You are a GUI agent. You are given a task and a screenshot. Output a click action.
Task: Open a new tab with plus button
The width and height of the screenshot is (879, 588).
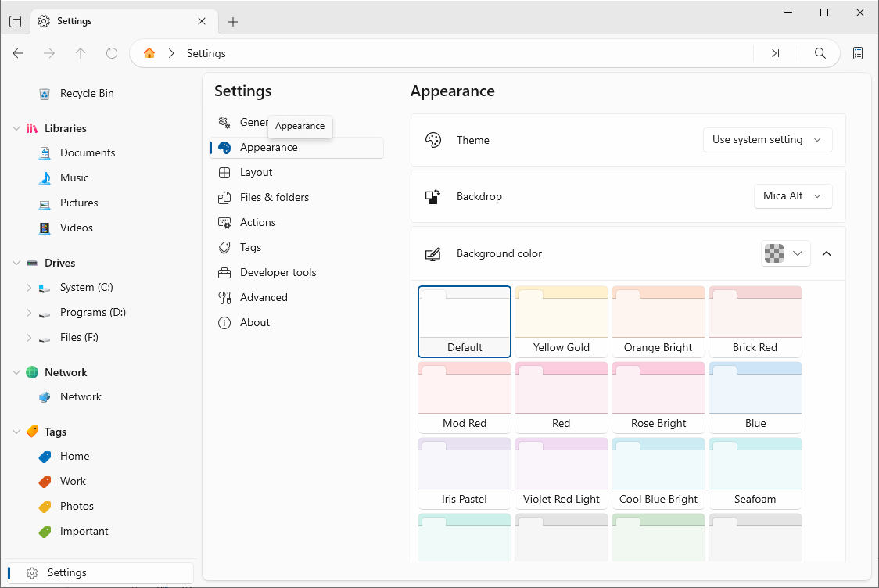coord(233,22)
